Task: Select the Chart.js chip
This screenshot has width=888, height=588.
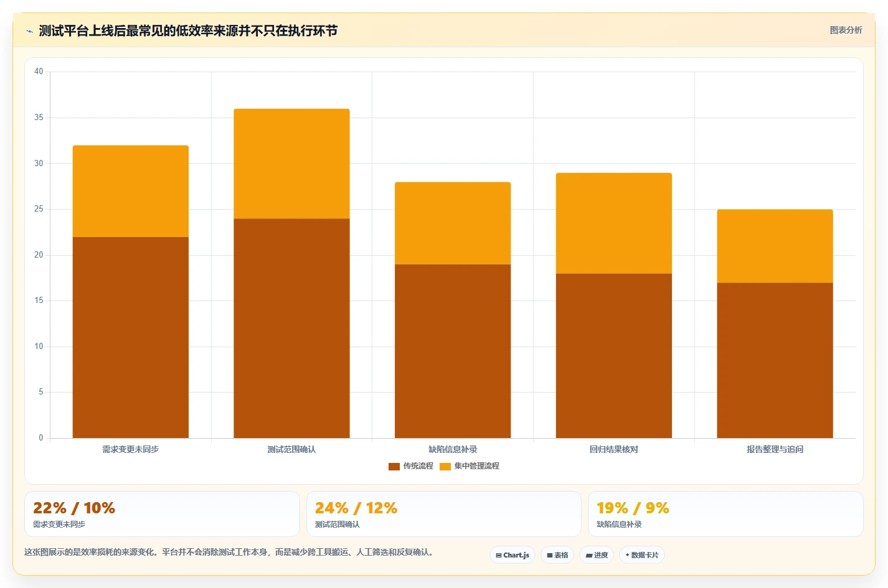Action: 512,555
